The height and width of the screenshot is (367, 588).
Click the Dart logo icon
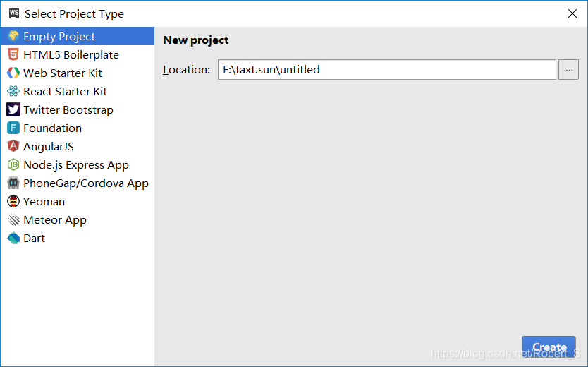click(x=13, y=239)
